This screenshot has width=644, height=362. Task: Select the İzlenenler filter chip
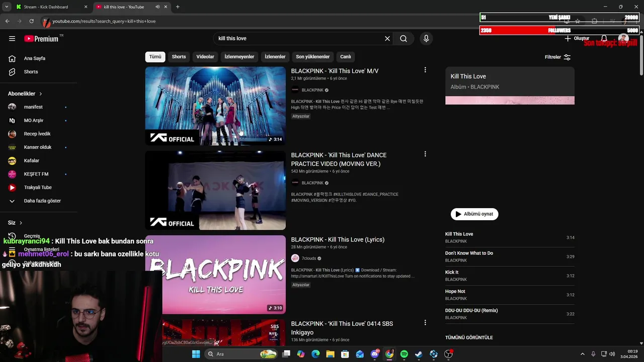click(x=275, y=57)
